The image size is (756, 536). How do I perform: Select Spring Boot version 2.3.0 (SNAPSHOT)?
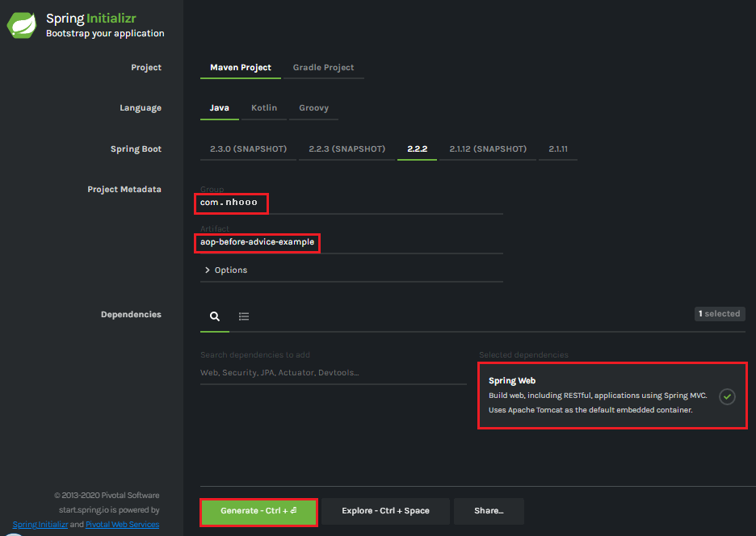click(x=248, y=149)
